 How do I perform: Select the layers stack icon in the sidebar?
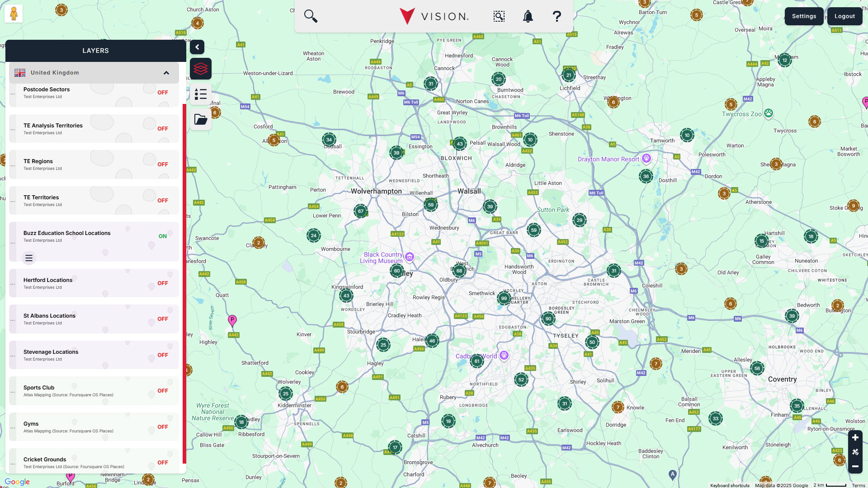pyautogui.click(x=200, y=69)
